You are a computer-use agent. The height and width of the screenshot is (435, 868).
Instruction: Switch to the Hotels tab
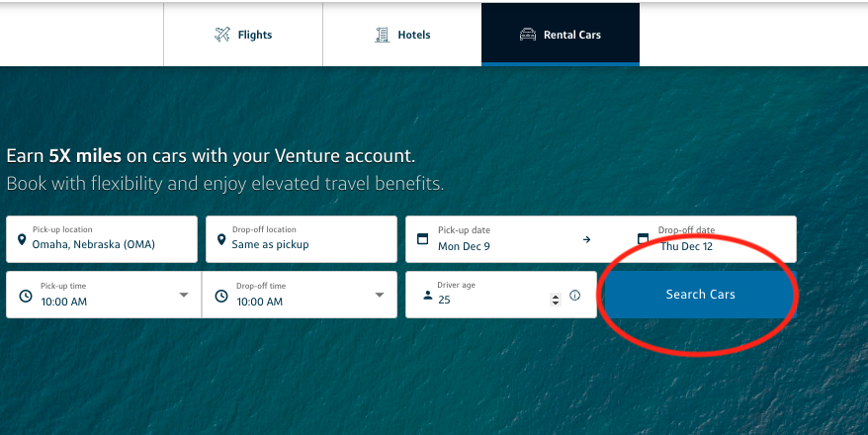coord(402,35)
